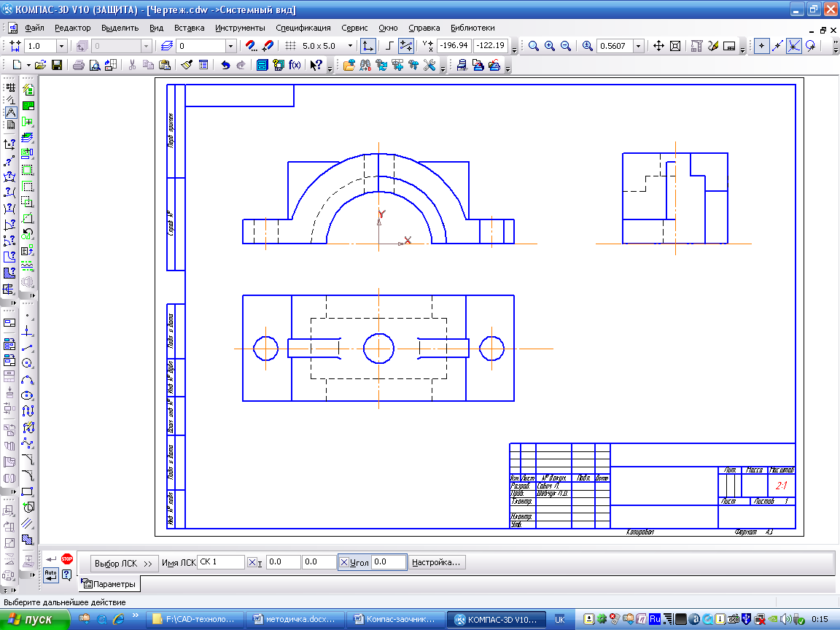Click the Save document floppy icon

pyautogui.click(x=57, y=65)
